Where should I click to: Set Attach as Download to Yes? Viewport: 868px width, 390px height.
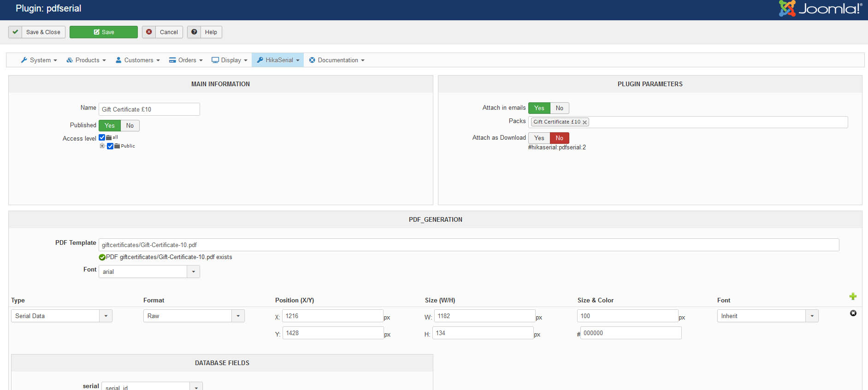click(539, 138)
